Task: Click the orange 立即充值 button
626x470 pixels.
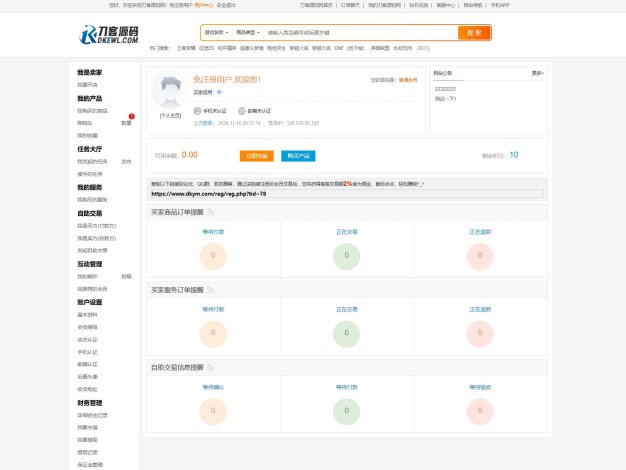Action: click(257, 156)
